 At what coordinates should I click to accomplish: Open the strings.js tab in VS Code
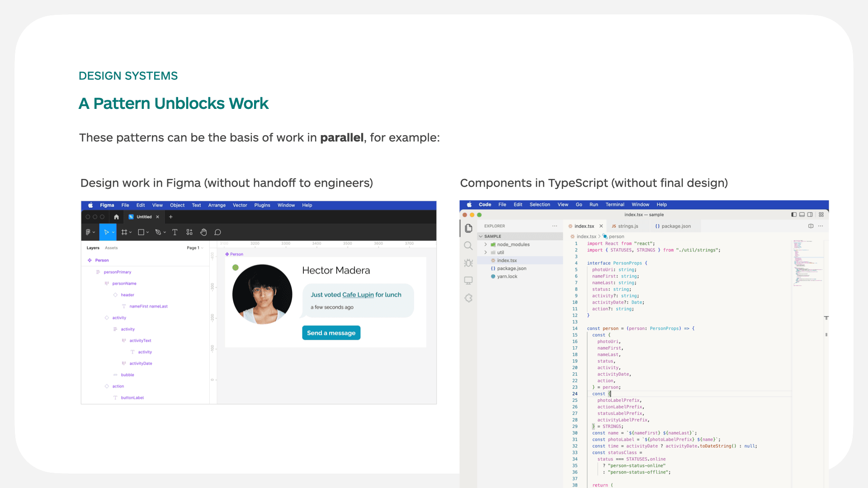628,226
